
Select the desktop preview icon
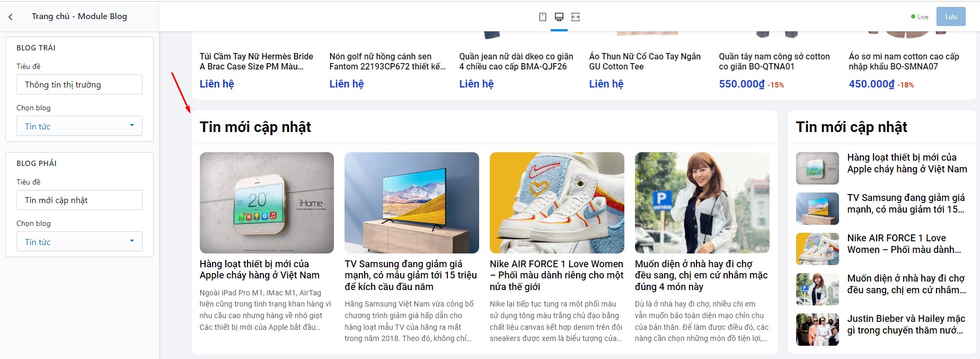coord(559,17)
